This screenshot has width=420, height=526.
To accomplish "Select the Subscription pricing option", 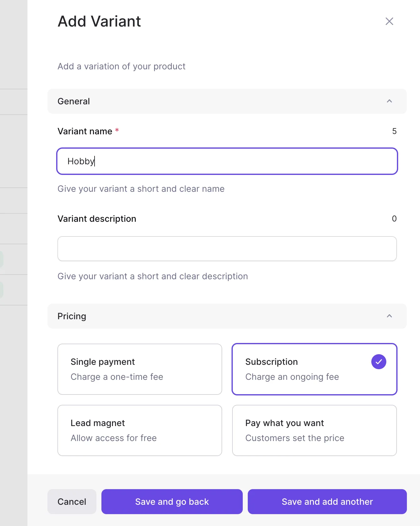I will (x=314, y=369).
